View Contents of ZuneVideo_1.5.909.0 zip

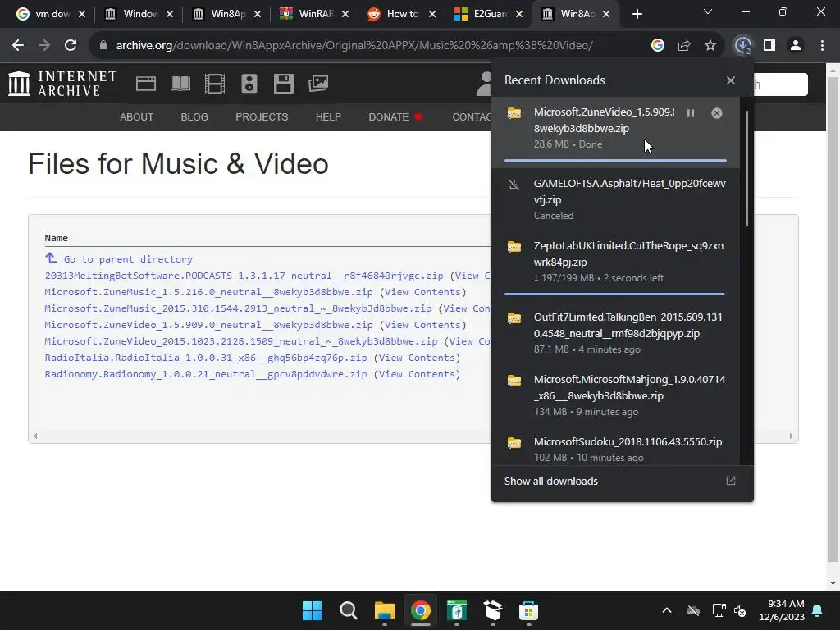pyautogui.click(x=422, y=325)
